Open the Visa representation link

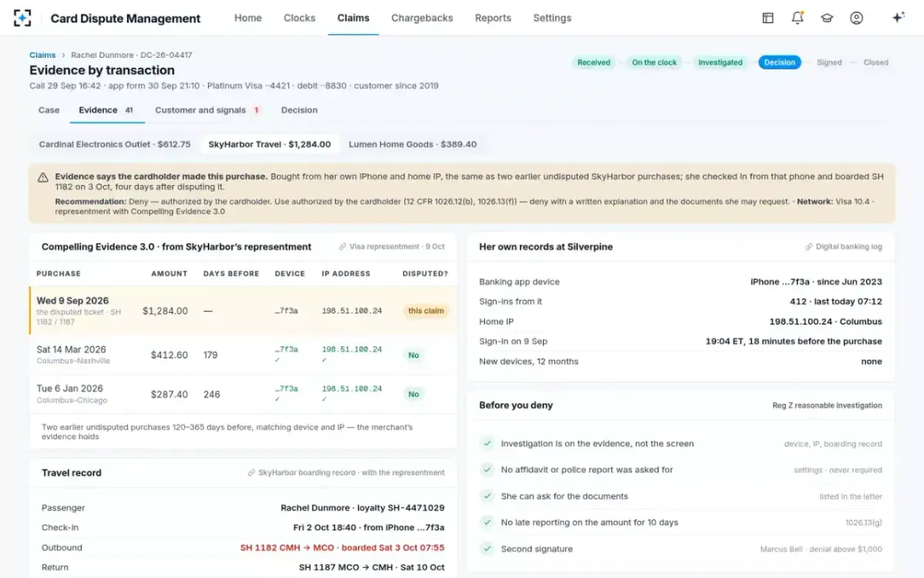click(391, 247)
